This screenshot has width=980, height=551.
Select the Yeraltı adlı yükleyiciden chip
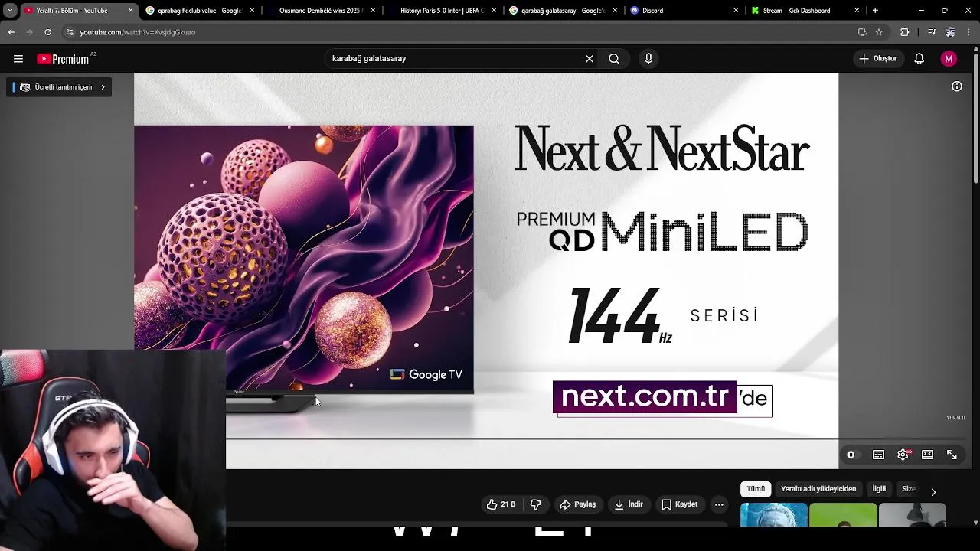click(x=818, y=489)
